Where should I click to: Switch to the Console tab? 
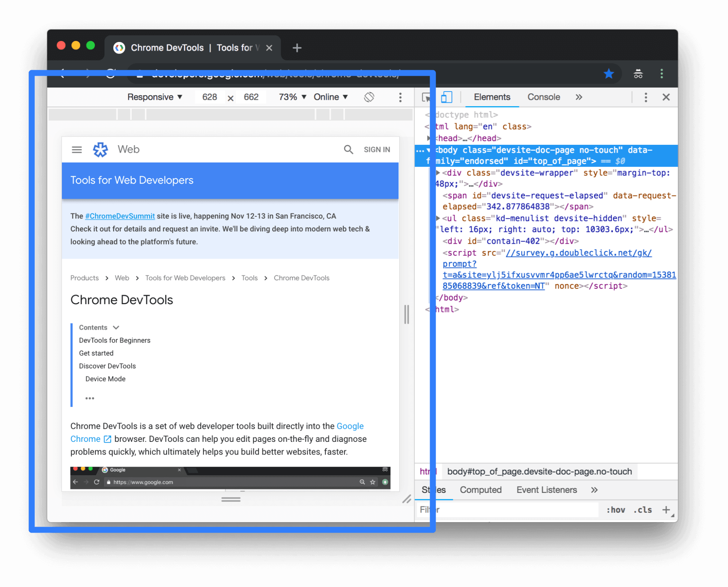(543, 97)
